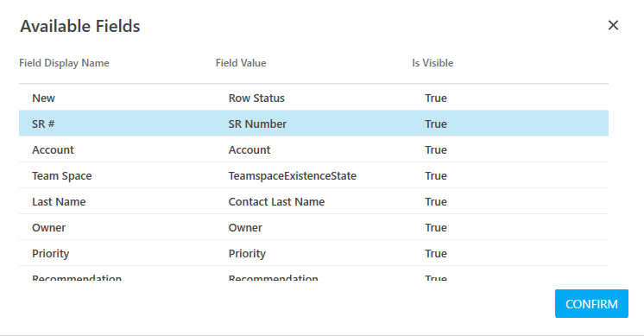Click the SR Number field value
The height and width of the screenshot is (336, 644).
257,124
